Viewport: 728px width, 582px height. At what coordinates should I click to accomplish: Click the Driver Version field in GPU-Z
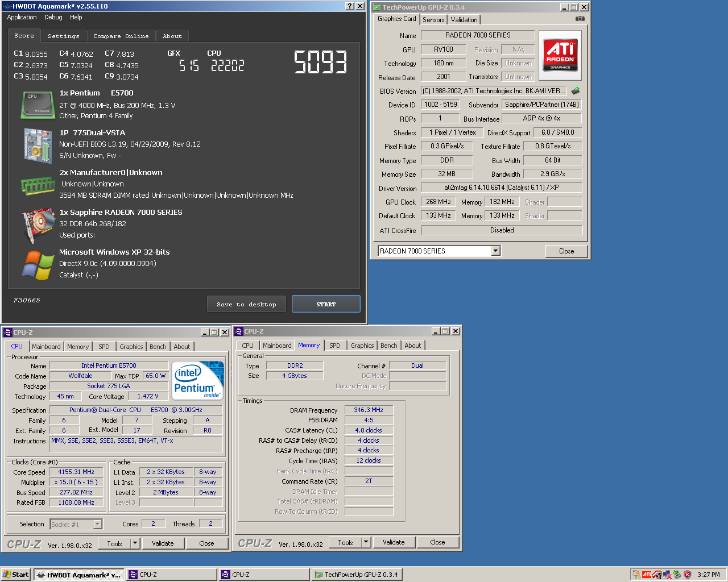(502, 188)
